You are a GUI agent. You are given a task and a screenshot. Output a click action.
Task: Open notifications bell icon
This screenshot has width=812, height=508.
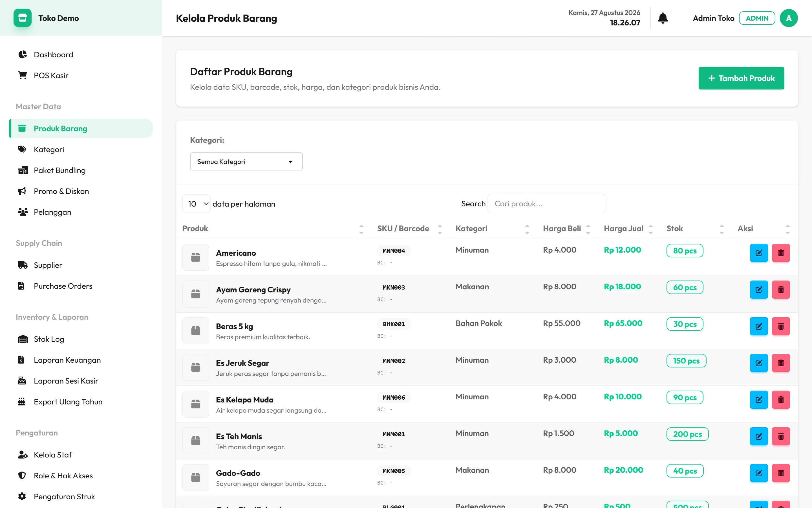pyautogui.click(x=663, y=18)
